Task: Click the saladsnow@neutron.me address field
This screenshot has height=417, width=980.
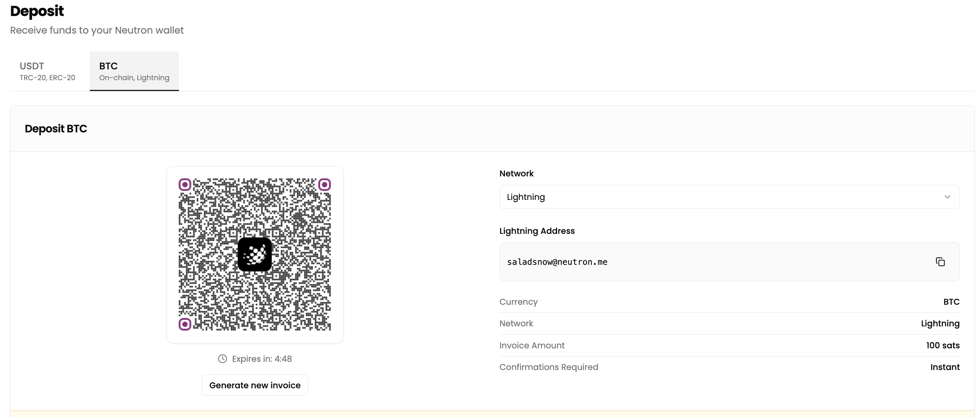Action: pyautogui.click(x=557, y=262)
